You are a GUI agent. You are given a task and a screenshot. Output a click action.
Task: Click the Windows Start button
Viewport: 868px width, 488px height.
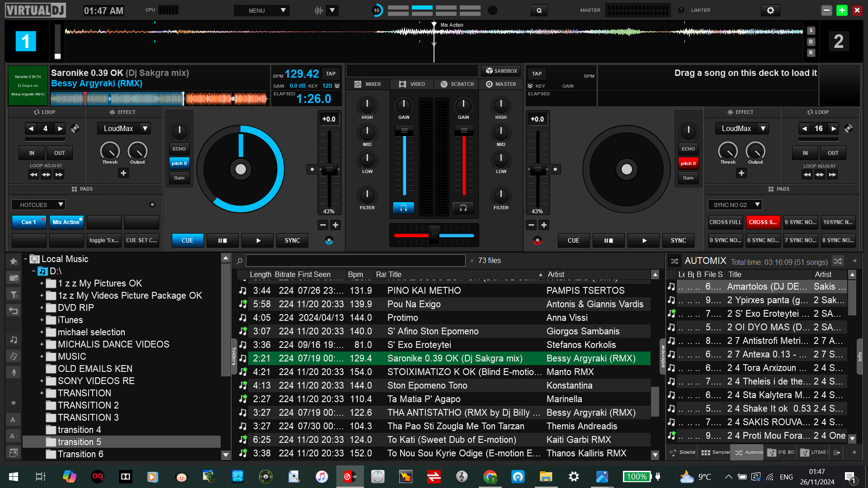pyautogui.click(x=14, y=476)
